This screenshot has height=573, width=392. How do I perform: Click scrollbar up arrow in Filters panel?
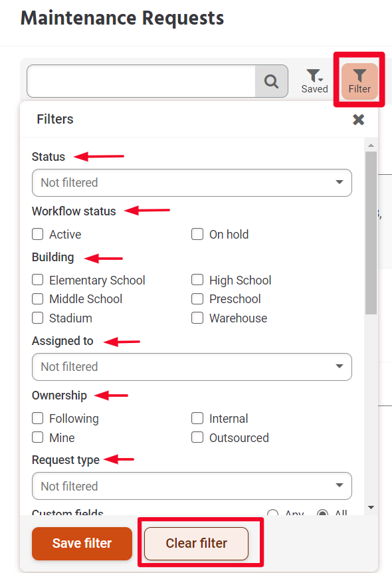[x=371, y=146]
